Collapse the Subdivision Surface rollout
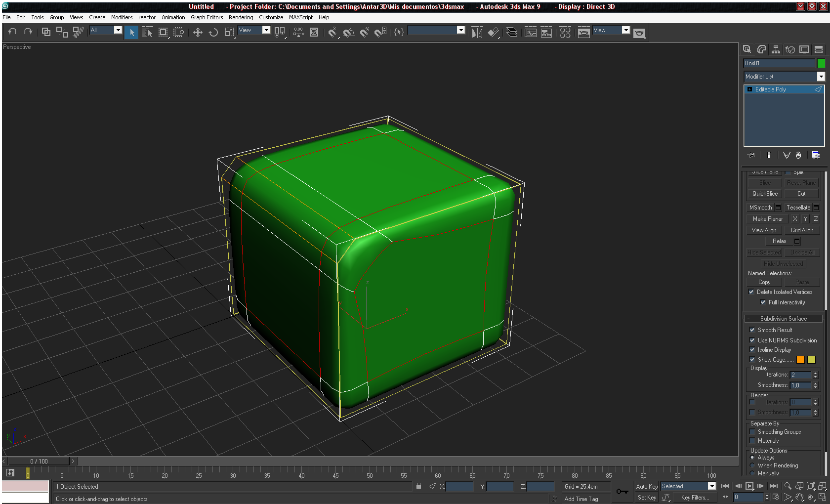This screenshot has height=504, width=830. click(784, 319)
